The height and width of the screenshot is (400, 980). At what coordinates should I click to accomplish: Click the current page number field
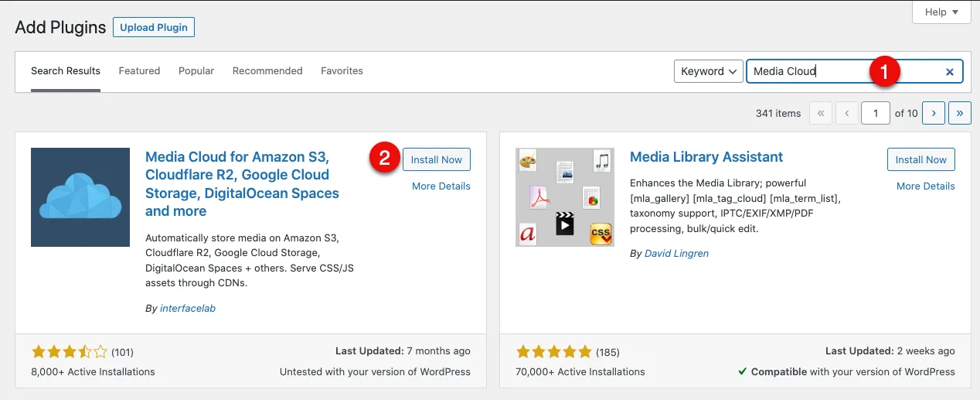[876, 113]
